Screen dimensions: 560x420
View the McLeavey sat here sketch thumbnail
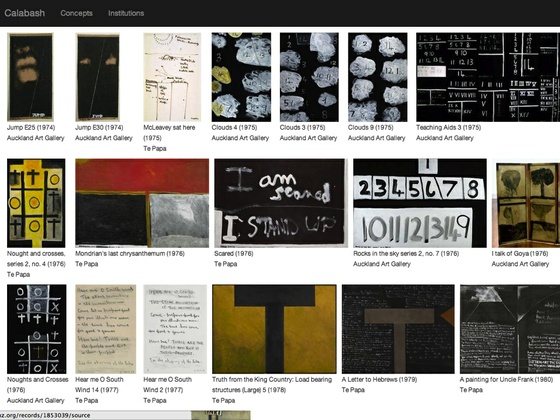pyautogui.click(x=172, y=77)
